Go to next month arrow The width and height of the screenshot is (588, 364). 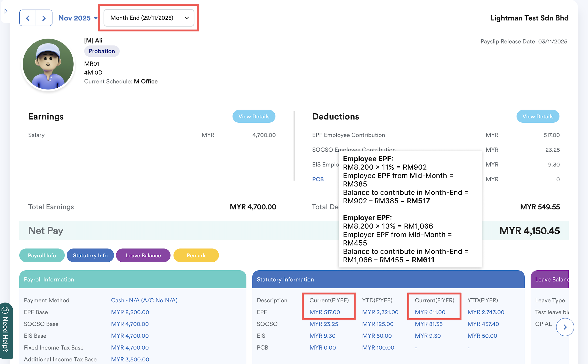(44, 18)
